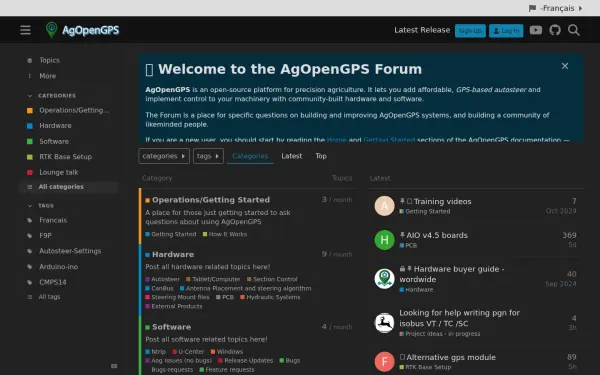Open the Ntrip subcategory

[155, 352]
